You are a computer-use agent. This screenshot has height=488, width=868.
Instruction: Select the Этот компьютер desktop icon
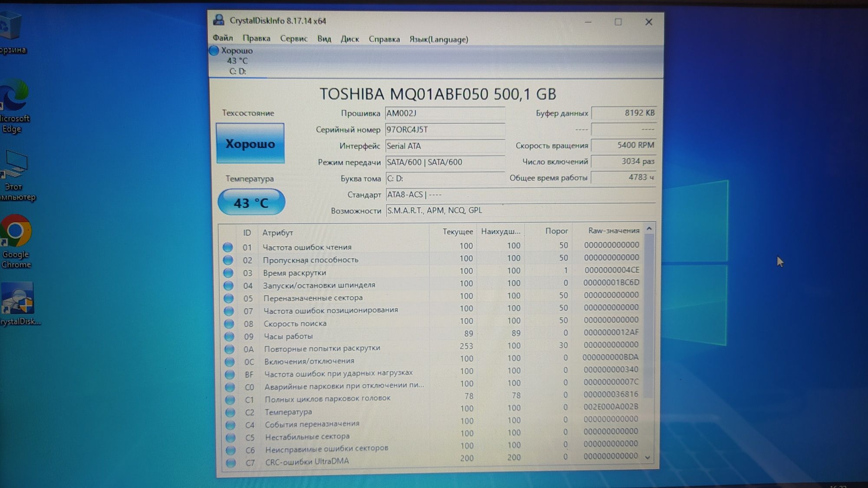pyautogui.click(x=16, y=175)
